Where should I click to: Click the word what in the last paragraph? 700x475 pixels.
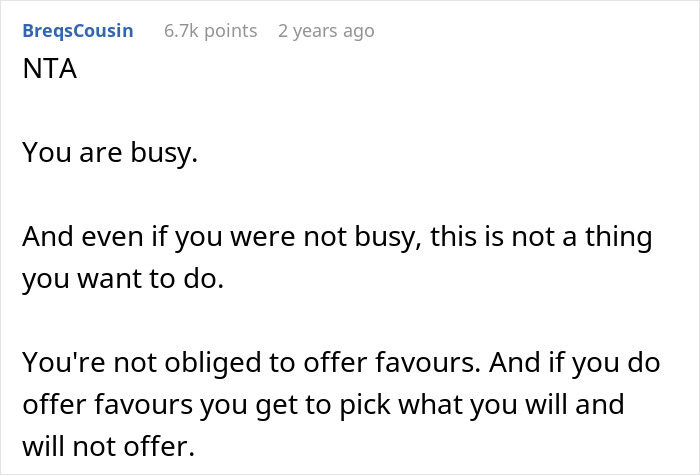pyautogui.click(x=427, y=404)
